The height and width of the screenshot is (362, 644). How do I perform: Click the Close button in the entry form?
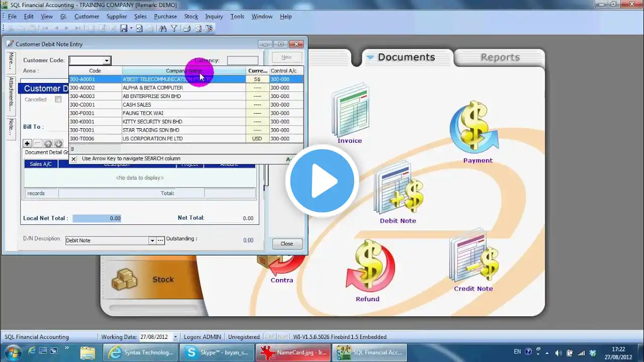click(x=287, y=244)
